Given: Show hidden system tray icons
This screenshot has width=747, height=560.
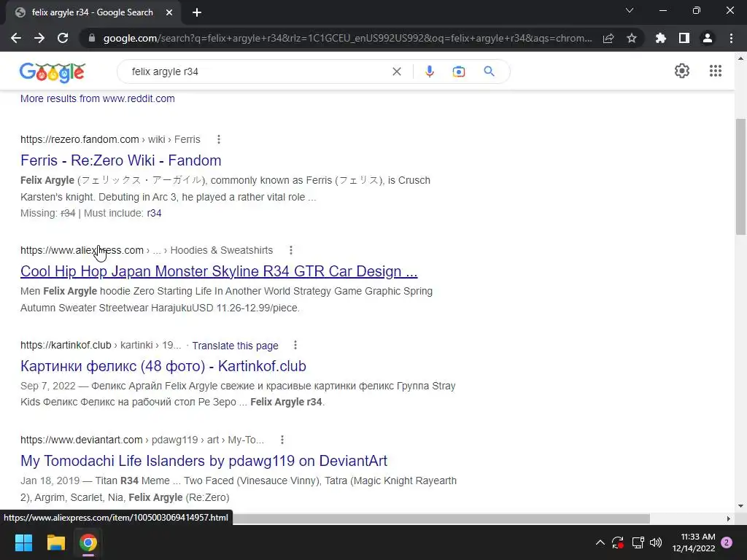Looking at the screenshot, I should point(600,542).
